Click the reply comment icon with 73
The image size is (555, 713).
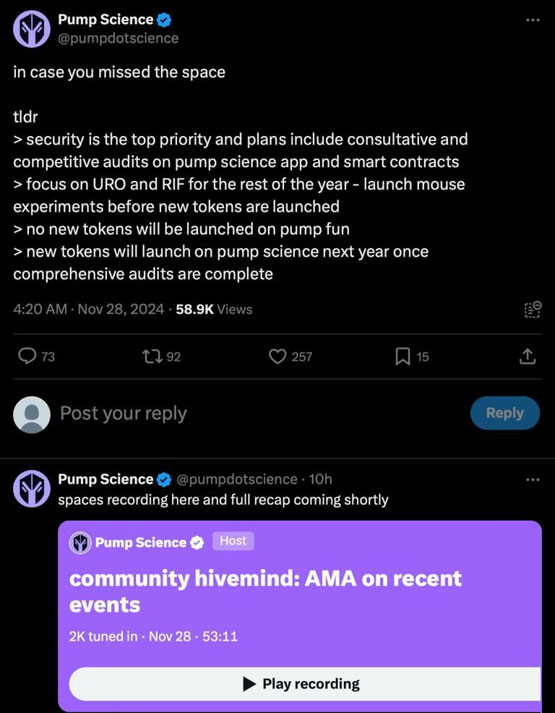pos(27,357)
